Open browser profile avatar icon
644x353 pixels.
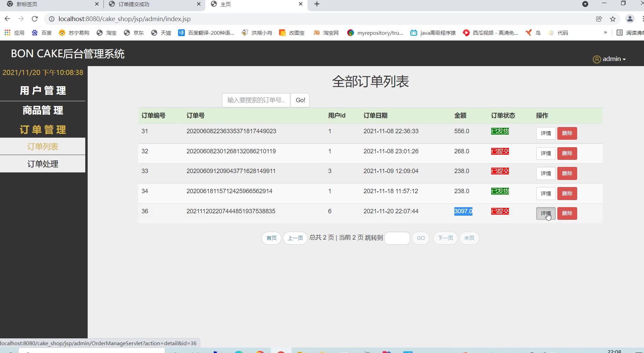point(630,19)
